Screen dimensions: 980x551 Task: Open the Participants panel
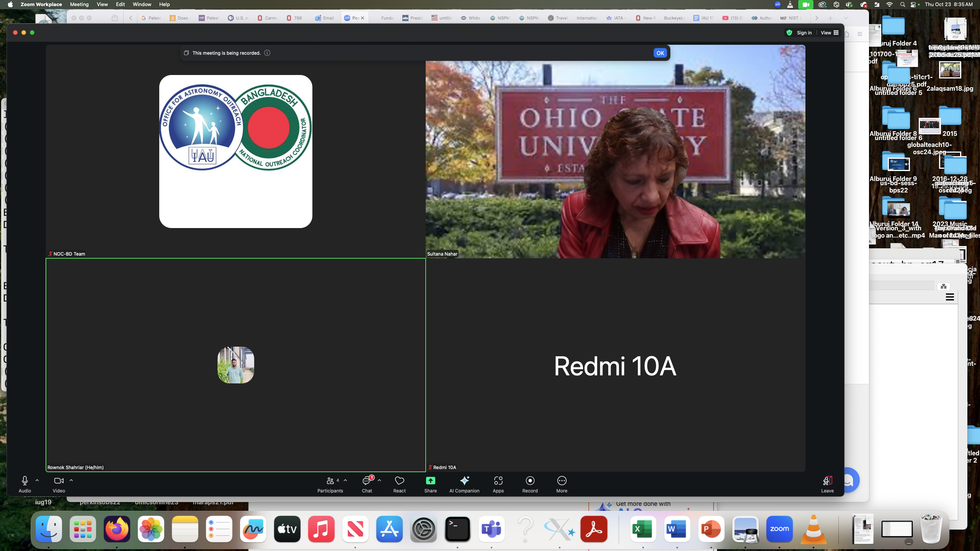tap(330, 481)
